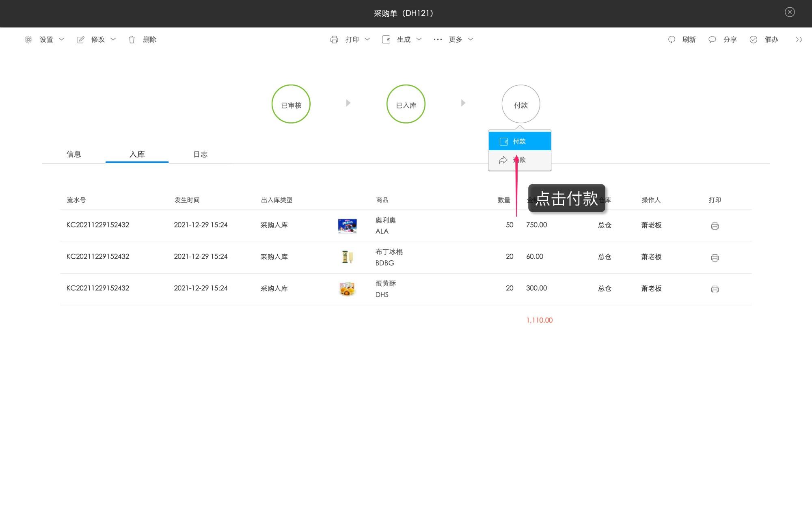Open the 设置 dropdown arrow
812x506 pixels.
62,39
